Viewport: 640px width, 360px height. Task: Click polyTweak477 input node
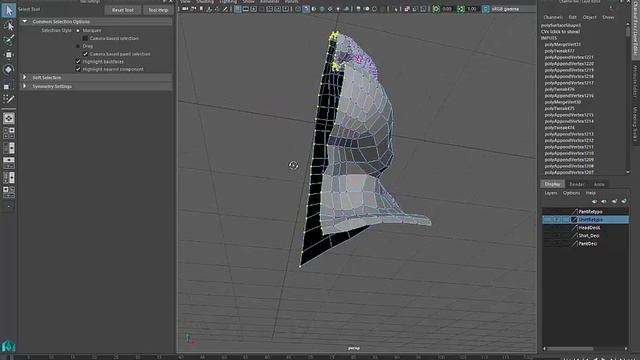[x=559, y=51]
